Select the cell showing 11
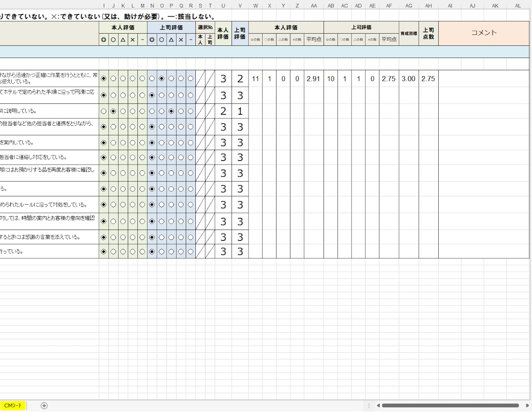 pos(256,79)
